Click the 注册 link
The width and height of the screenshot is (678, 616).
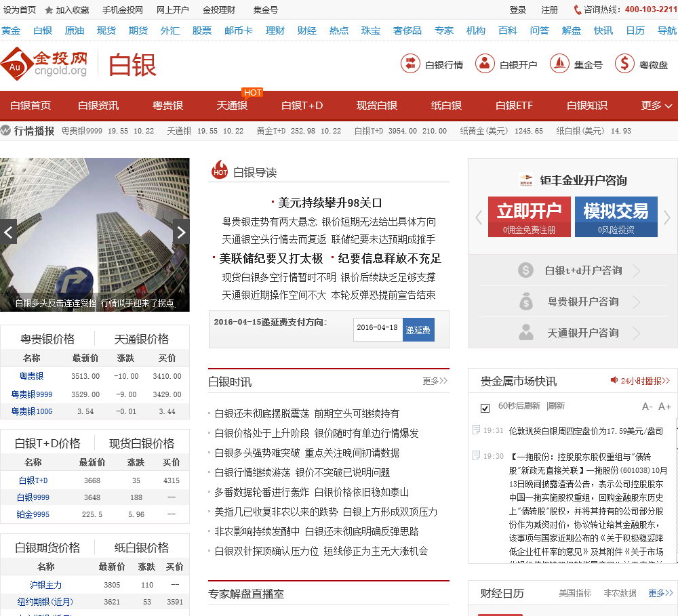[x=550, y=10]
